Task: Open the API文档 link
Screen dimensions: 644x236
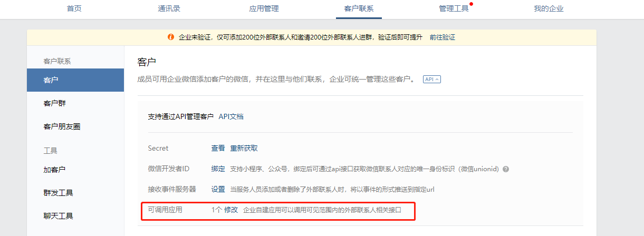Action: pyautogui.click(x=231, y=116)
